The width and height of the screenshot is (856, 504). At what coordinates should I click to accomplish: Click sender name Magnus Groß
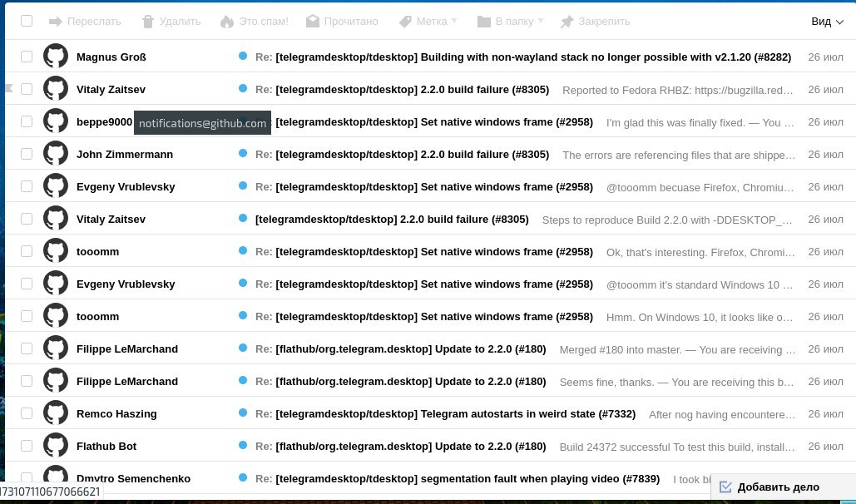(111, 57)
